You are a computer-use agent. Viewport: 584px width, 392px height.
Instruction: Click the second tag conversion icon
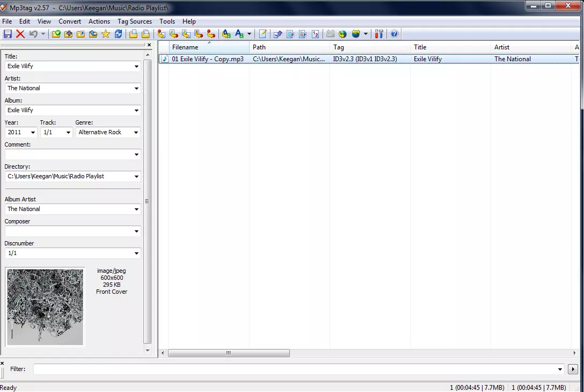click(173, 34)
